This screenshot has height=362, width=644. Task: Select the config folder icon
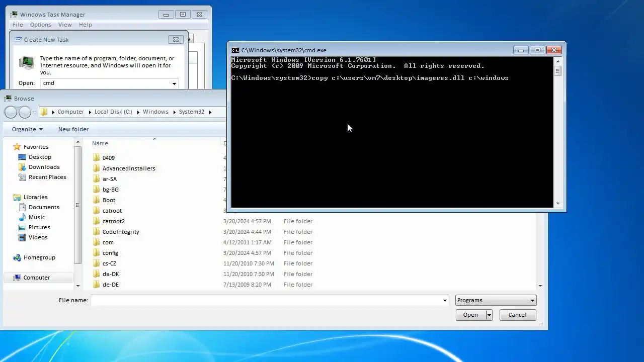pyautogui.click(x=97, y=253)
